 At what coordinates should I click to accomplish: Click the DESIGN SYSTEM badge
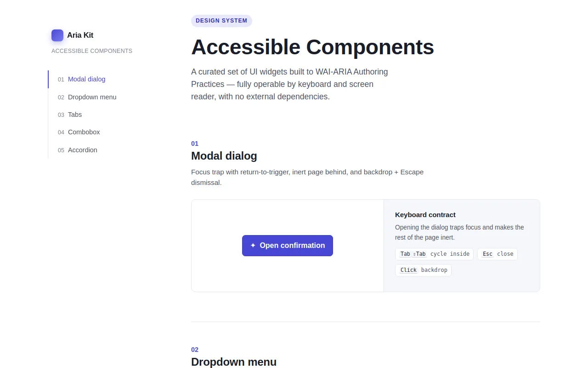click(221, 21)
